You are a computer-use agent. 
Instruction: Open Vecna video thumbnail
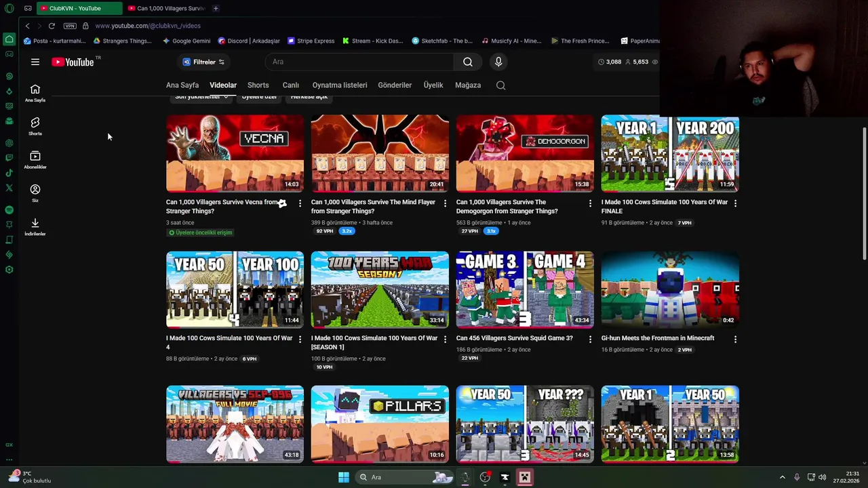pos(235,153)
